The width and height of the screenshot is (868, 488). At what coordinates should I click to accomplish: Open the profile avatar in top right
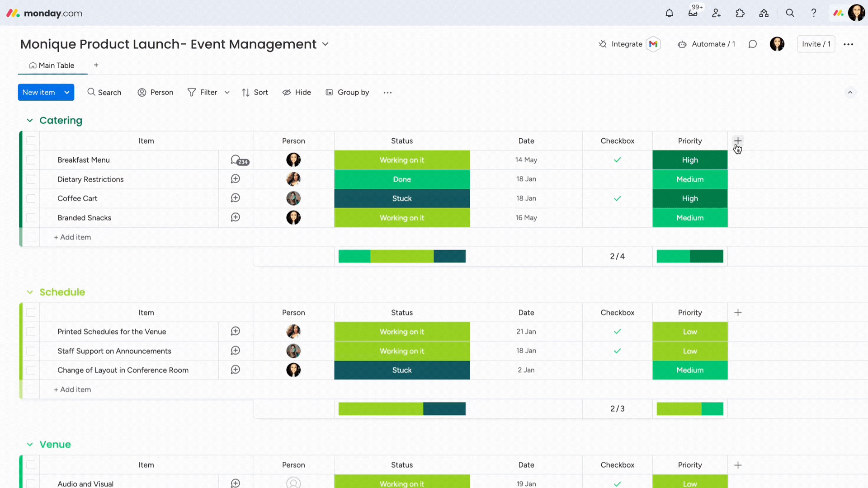(x=856, y=13)
